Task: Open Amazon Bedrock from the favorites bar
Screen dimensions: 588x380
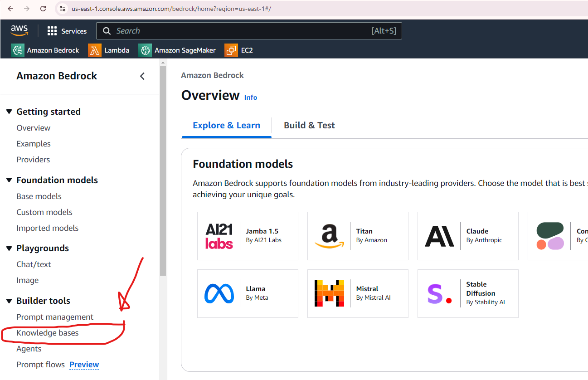Action: tap(45, 50)
